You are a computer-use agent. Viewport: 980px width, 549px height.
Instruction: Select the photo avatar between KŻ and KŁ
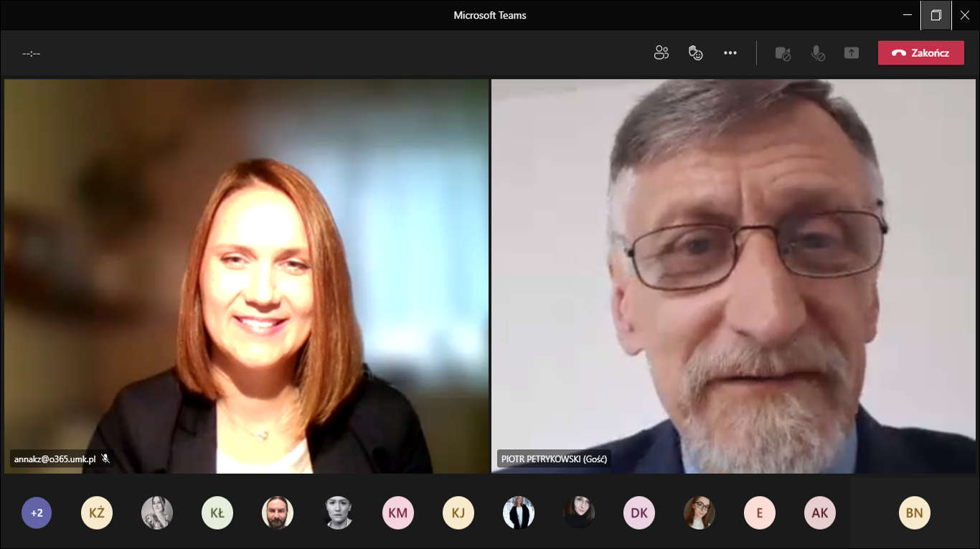(157, 513)
